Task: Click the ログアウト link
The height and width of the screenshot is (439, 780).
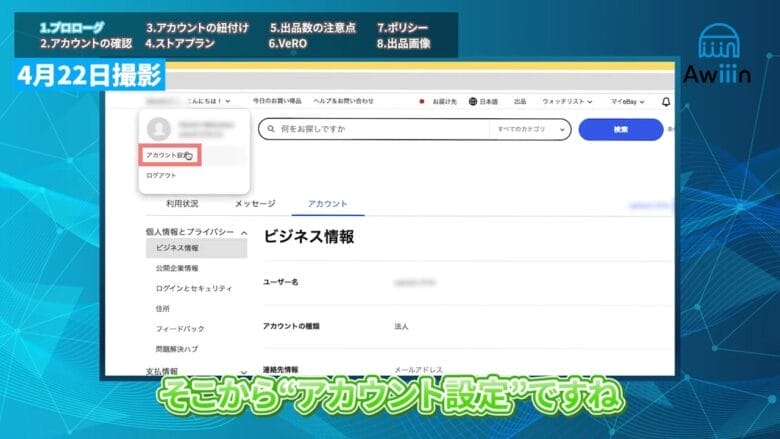Action: coord(160,176)
